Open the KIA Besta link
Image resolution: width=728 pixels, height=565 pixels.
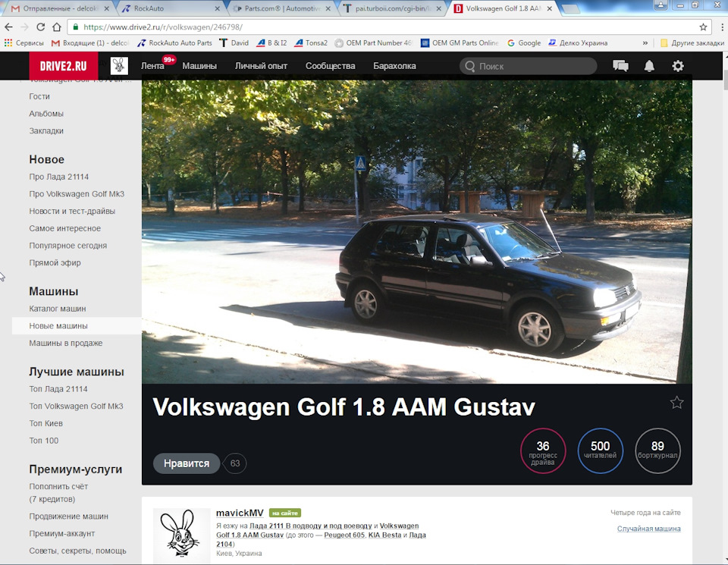[384, 535]
